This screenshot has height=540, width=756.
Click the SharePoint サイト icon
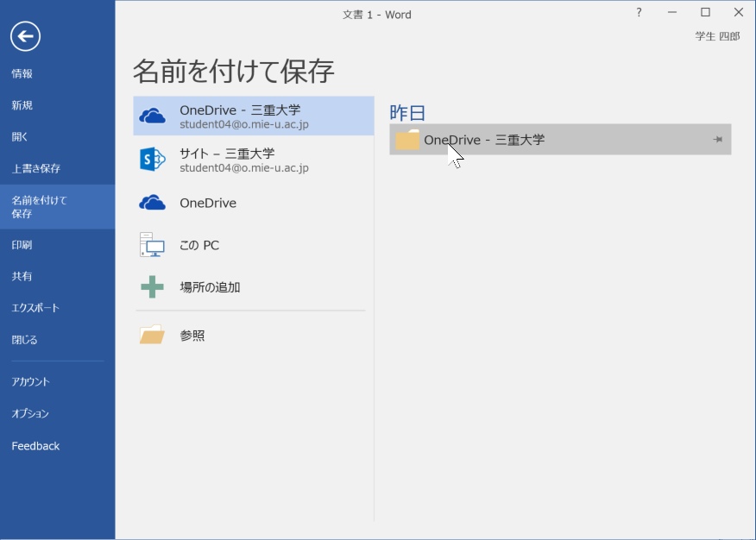(153, 160)
